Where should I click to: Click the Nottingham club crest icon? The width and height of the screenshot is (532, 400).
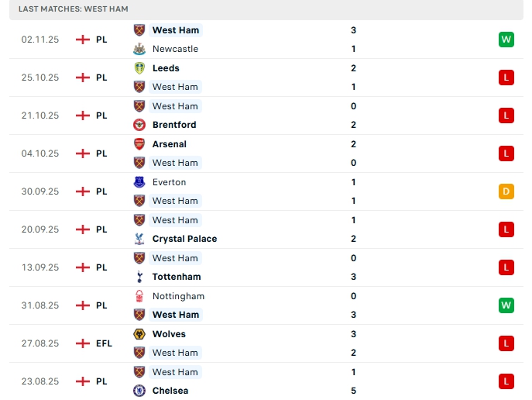139,296
